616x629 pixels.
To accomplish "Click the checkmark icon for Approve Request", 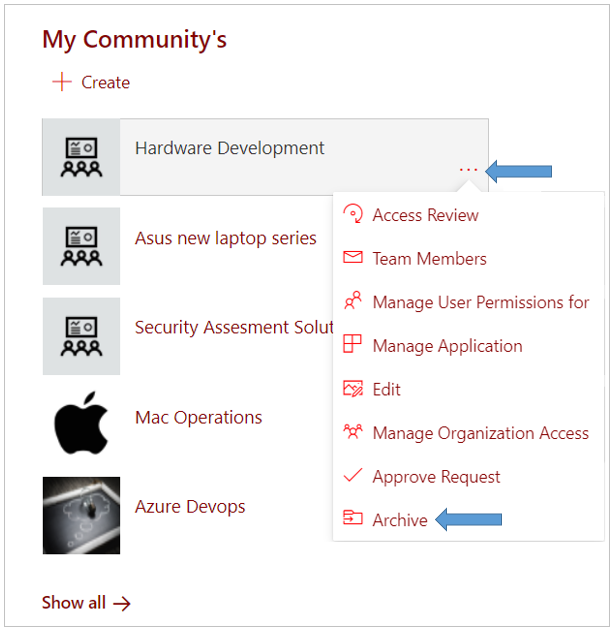I will 353,475.
